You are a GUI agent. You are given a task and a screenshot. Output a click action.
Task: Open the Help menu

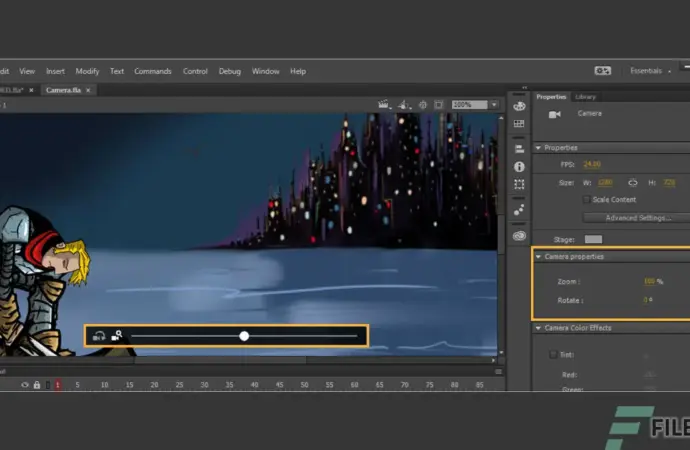pyautogui.click(x=298, y=71)
